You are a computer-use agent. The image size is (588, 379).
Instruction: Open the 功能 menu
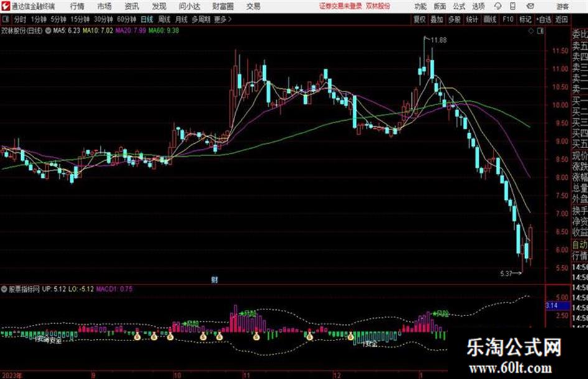pyautogui.click(x=421, y=6)
